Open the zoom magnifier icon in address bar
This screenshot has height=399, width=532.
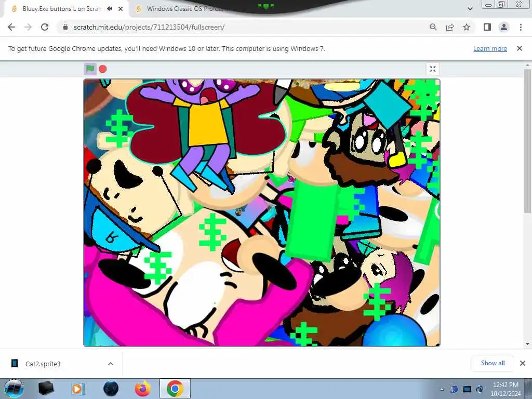433,27
